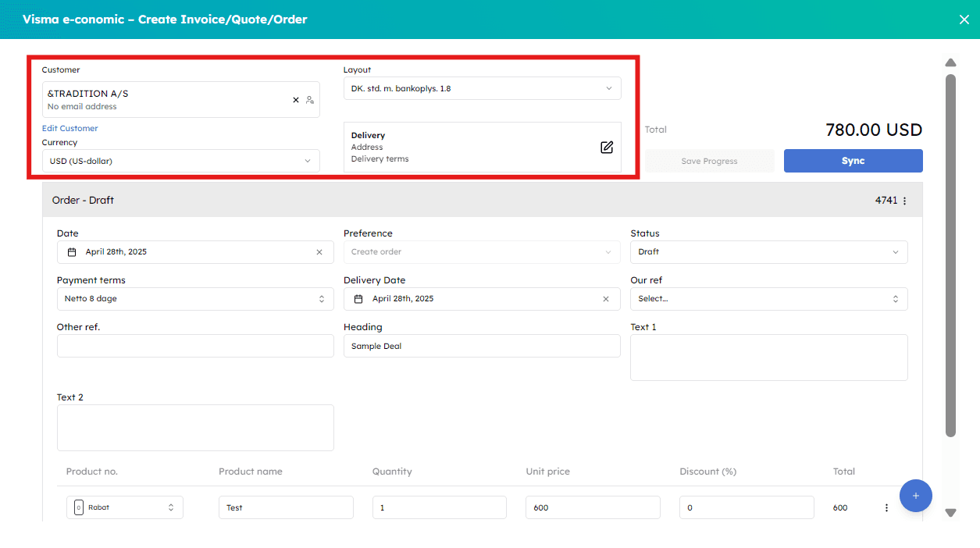Open the Our ref selector

point(769,299)
